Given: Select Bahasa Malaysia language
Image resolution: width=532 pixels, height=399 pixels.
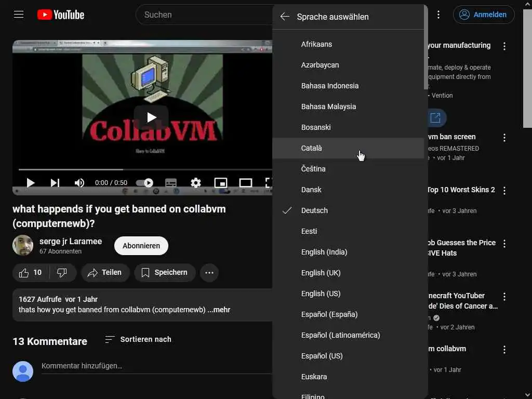Looking at the screenshot, I should (x=348, y=107).
